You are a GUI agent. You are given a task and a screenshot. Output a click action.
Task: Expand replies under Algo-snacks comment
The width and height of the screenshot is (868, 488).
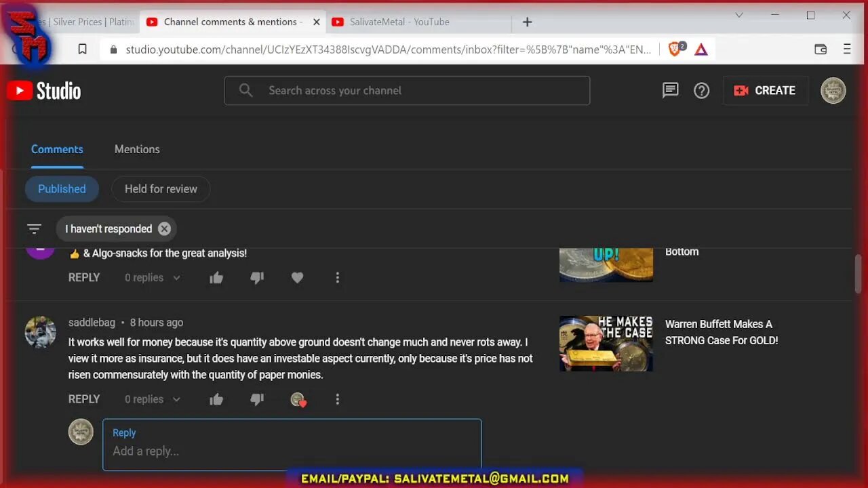[x=153, y=277]
